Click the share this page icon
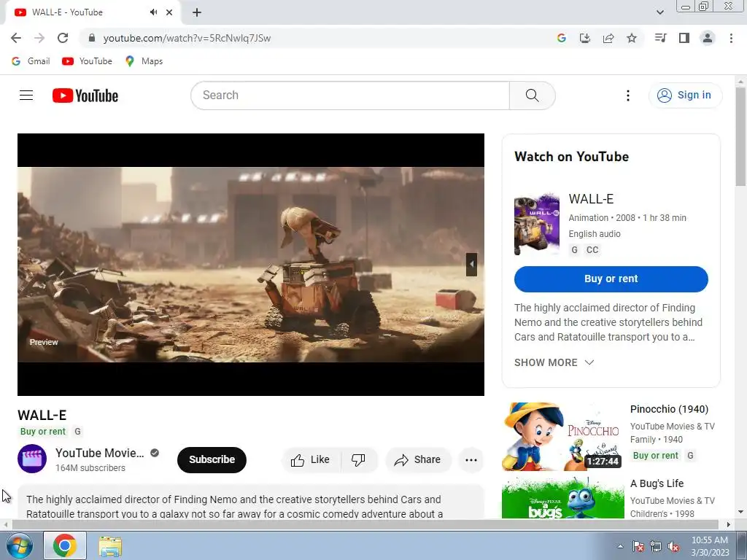The image size is (747, 560). (608, 38)
